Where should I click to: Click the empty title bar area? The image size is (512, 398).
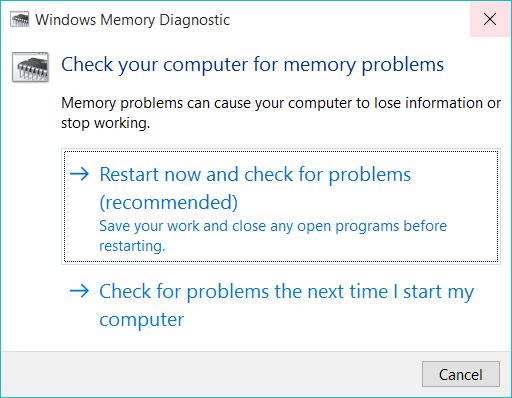click(x=350, y=19)
